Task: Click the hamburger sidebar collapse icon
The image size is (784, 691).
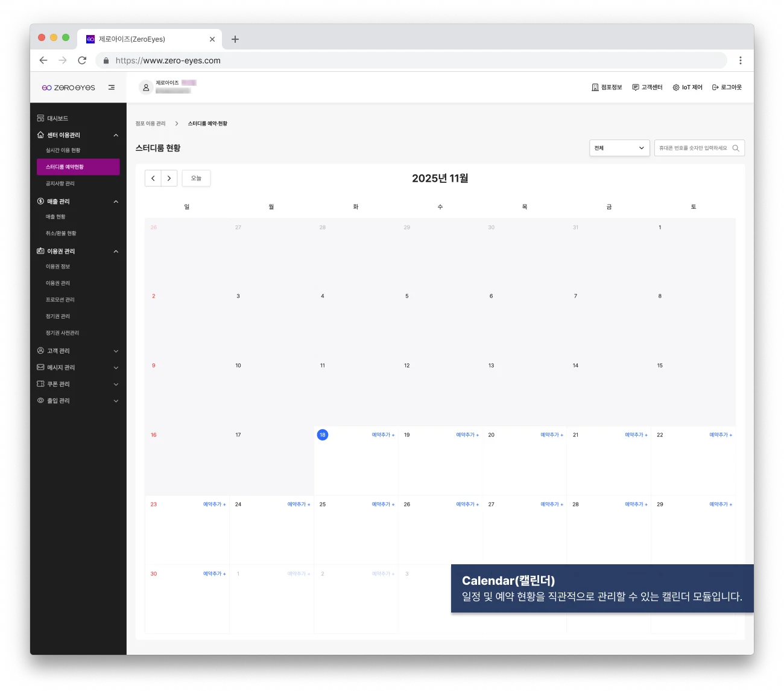Action: pos(112,88)
